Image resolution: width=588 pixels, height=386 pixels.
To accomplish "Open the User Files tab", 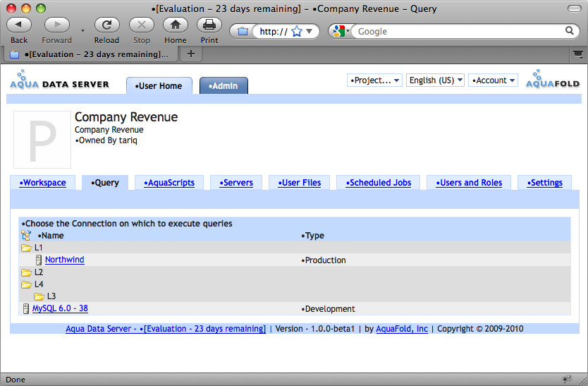I will tap(299, 183).
